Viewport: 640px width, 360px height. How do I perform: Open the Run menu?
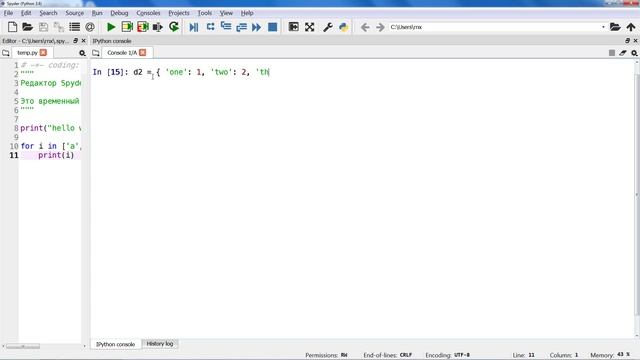point(97,13)
